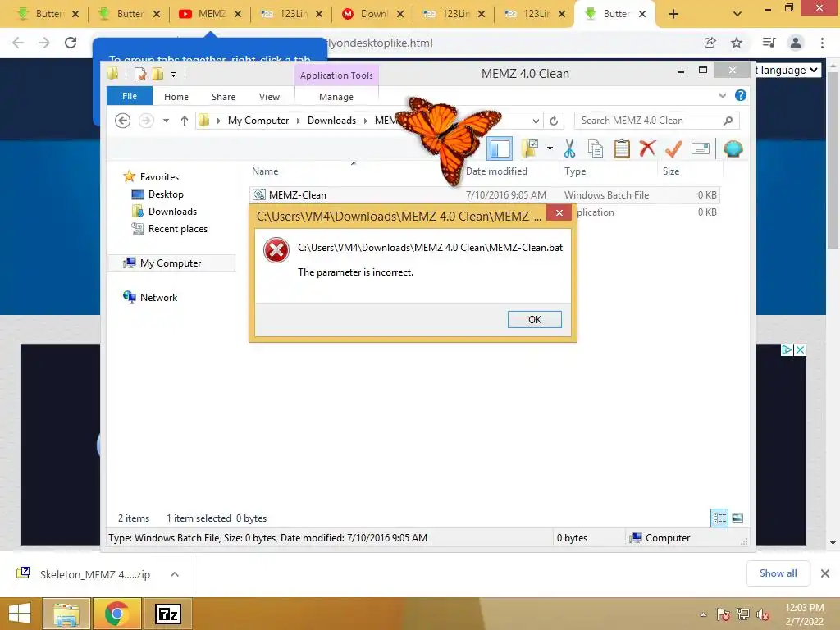
Task: Toggle the preview pane layout button
Action: (500, 148)
